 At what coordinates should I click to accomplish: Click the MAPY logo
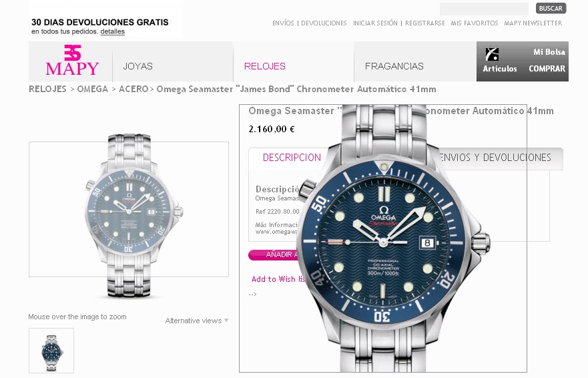72,60
